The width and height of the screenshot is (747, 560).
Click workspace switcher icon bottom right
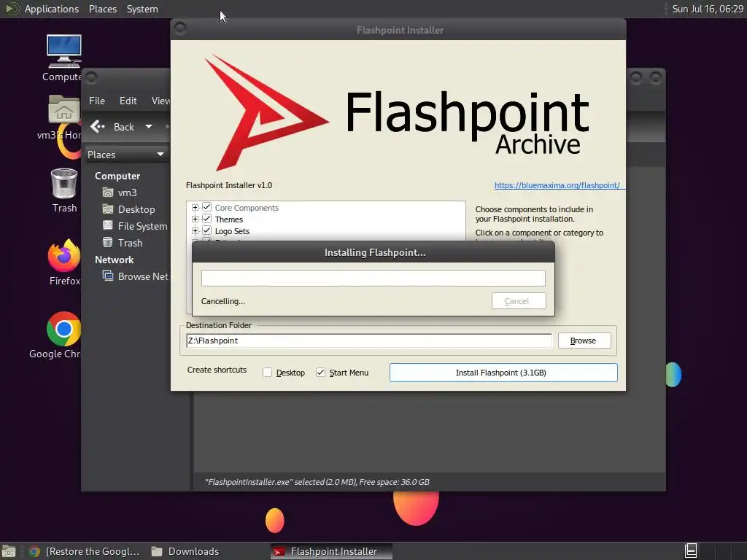[x=691, y=551]
